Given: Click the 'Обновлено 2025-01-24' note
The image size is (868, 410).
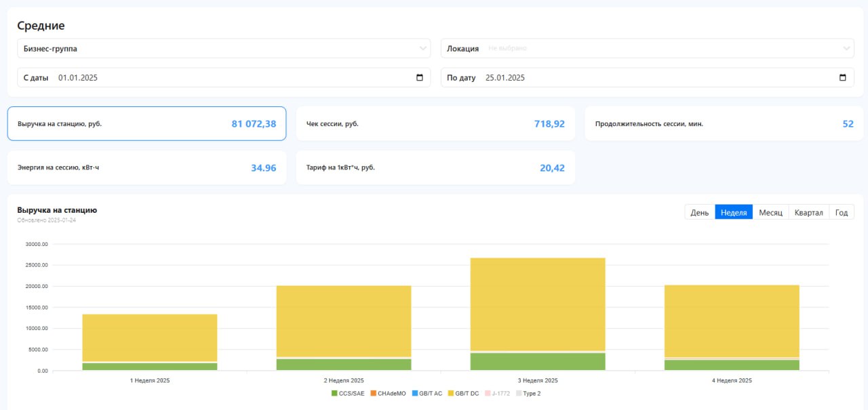Looking at the screenshot, I should coord(46,220).
